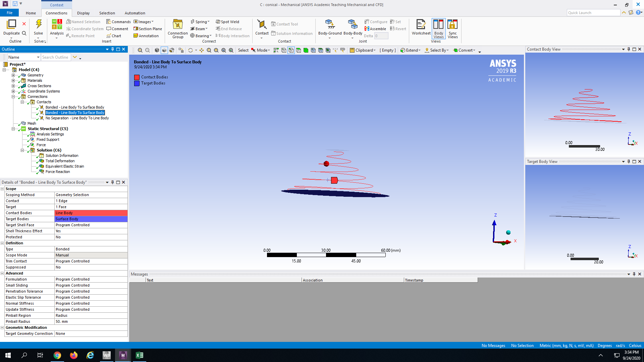Expand the Geometry tree node
The height and width of the screenshot is (362, 644).
tap(13, 75)
